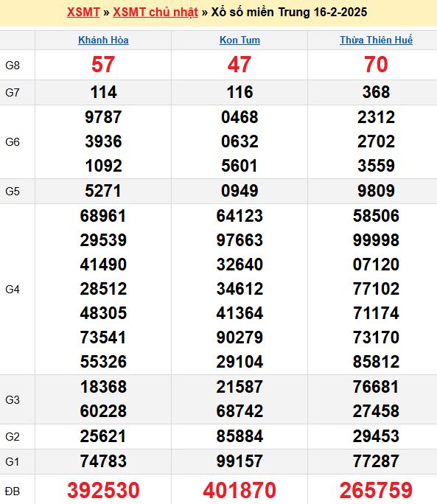Select the ĐB row label
This screenshot has width=437, height=504.
13,491
